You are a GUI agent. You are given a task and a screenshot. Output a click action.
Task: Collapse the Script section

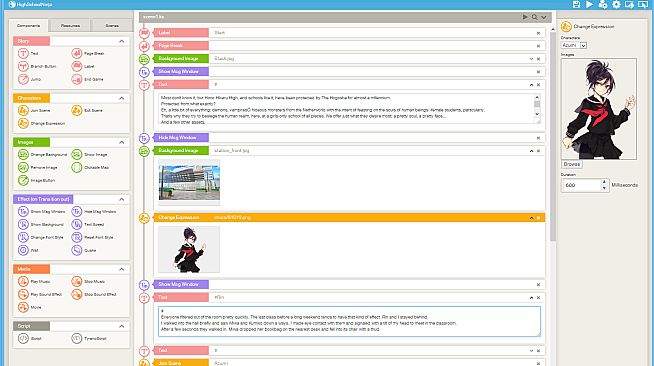point(121,326)
